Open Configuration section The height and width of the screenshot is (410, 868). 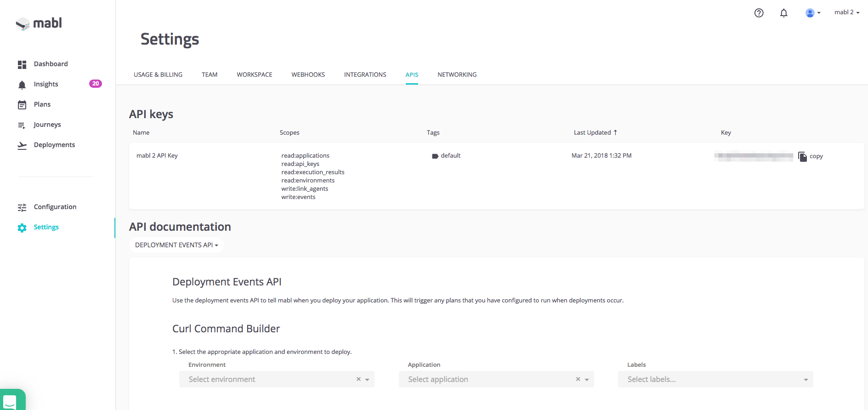[x=55, y=207]
